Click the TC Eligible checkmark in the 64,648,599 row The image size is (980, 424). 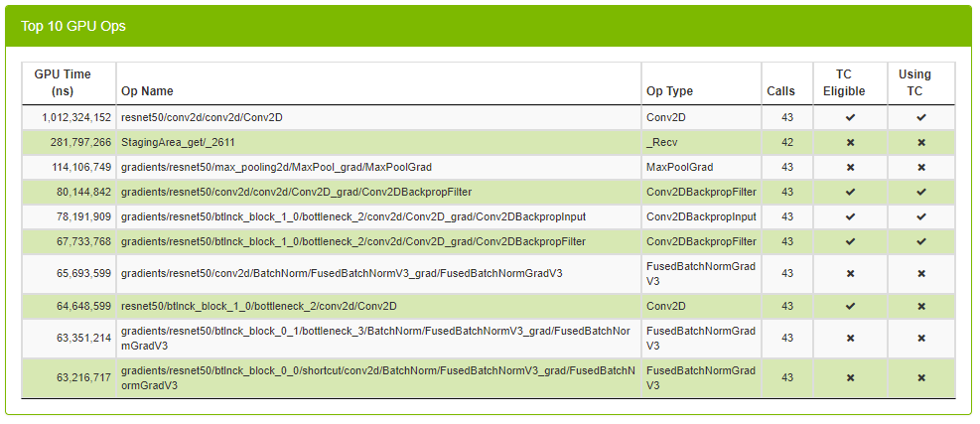pos(850,306)
